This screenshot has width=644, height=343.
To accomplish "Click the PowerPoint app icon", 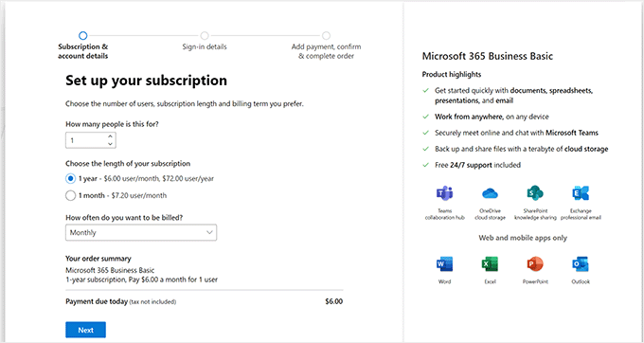I will pyautogui.click(x=535, y=264).
